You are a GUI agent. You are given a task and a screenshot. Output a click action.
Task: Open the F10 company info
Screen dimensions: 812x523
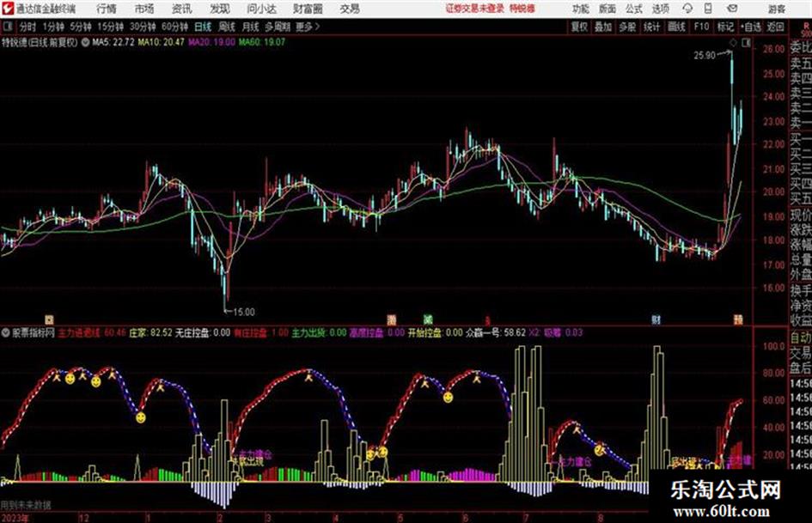pyautogui.click(x=702, y=27)
